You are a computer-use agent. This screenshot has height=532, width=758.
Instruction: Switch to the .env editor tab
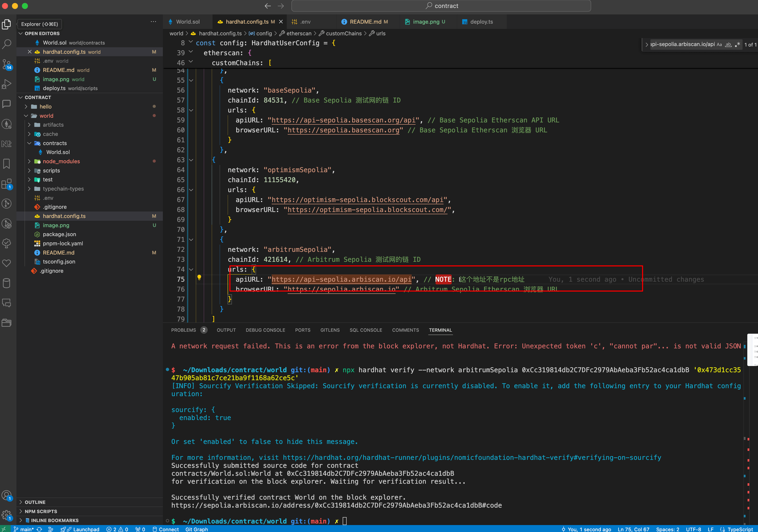(x=305, y=22)
